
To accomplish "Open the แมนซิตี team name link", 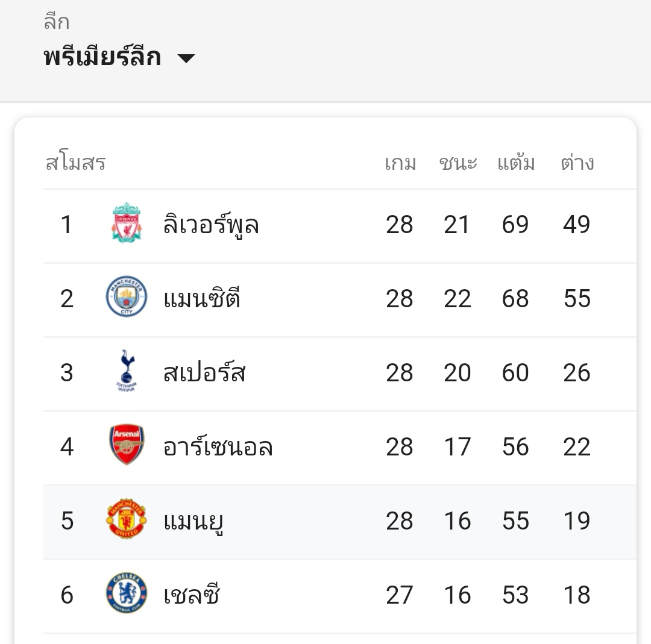I will click(x=202, y=299).
